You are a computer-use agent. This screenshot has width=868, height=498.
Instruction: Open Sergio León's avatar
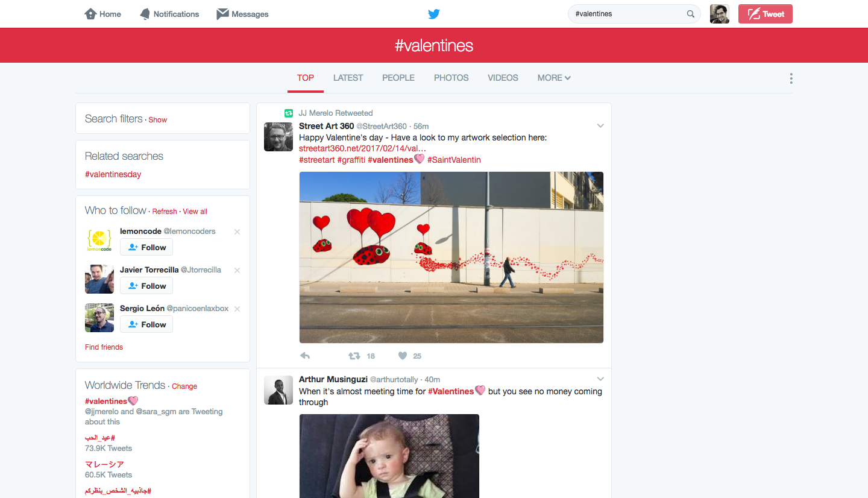[99, 318]
